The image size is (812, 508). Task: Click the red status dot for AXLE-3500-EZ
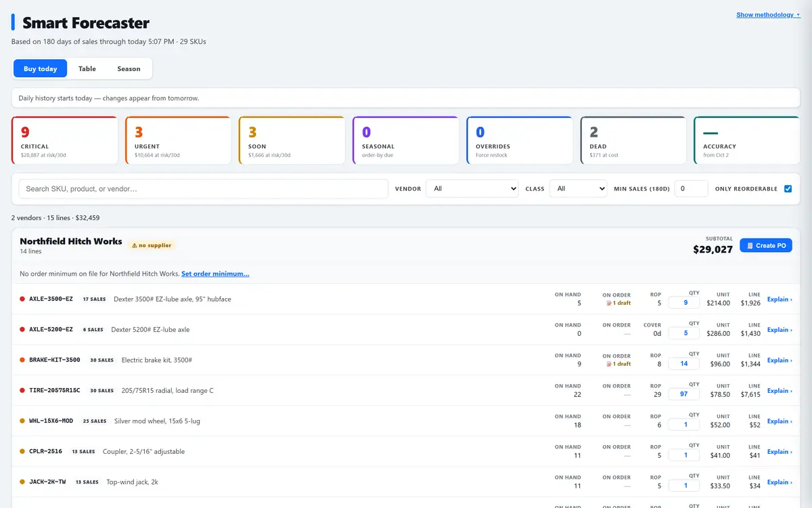pyautogui.click(x=22, y=299)
